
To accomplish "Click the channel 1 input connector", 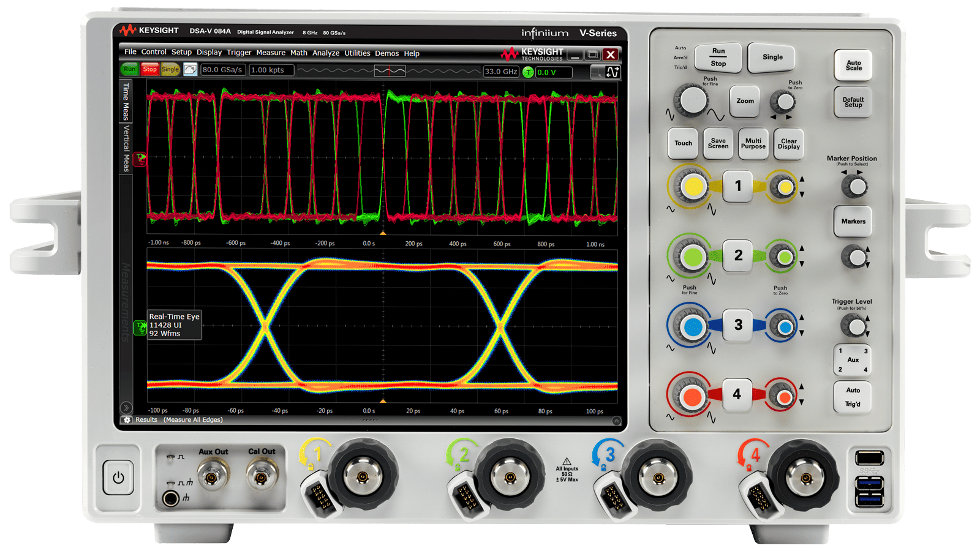I will pos(362,477).
